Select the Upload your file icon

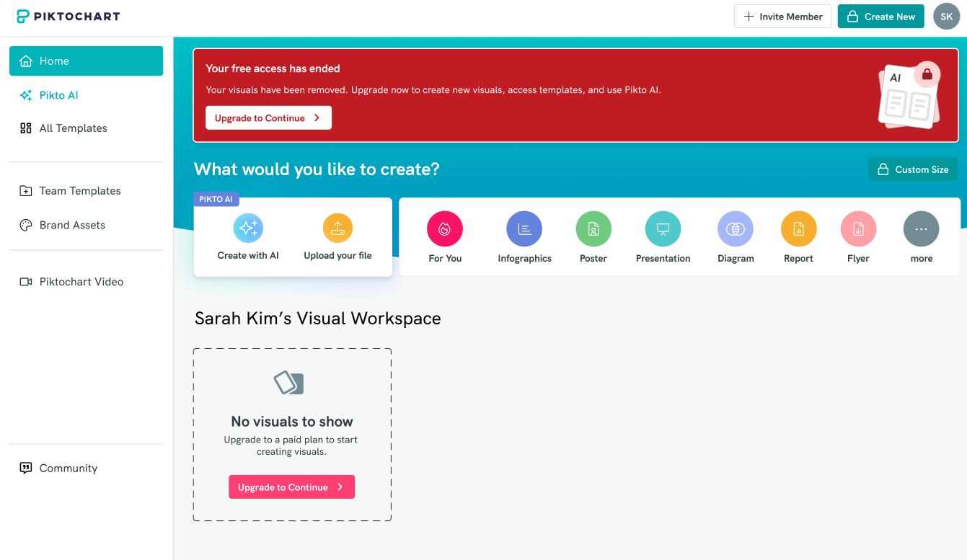click(x=337, y=228)
